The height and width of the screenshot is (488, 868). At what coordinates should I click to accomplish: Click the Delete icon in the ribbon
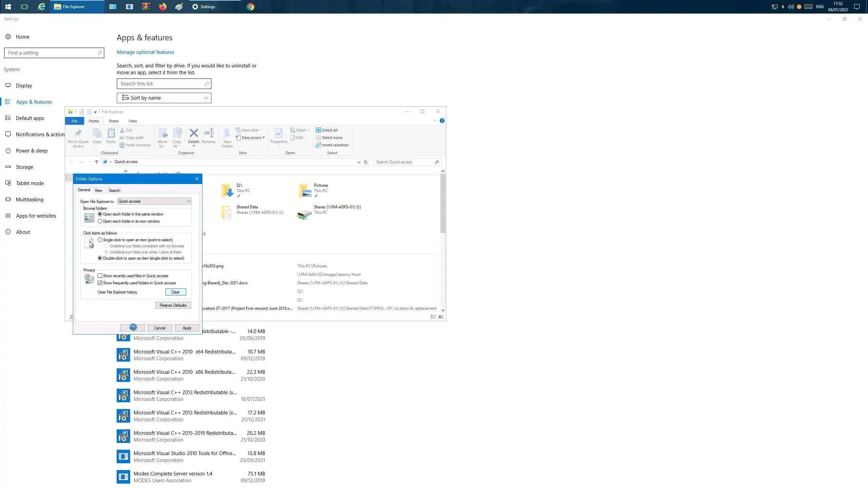pos(194,133)
